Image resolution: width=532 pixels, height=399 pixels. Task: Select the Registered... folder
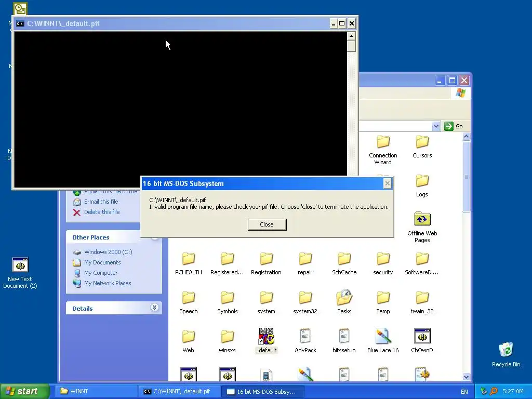pos(228,263)
